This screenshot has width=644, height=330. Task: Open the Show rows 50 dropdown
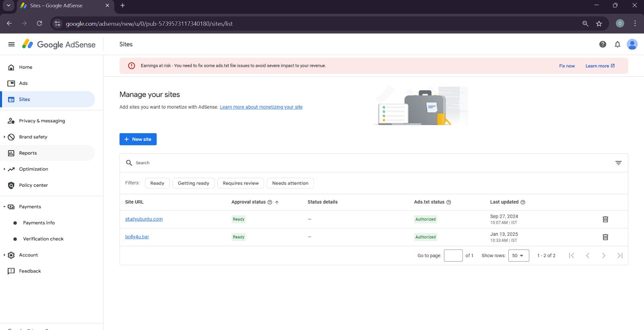point(518,256)
